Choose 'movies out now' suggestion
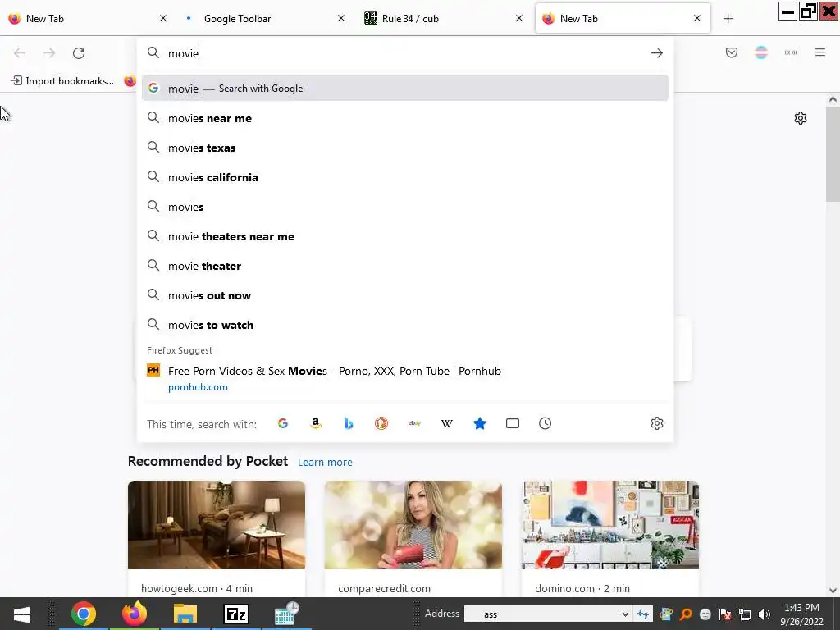Viewport: 840px width, 630px height. 405,295
